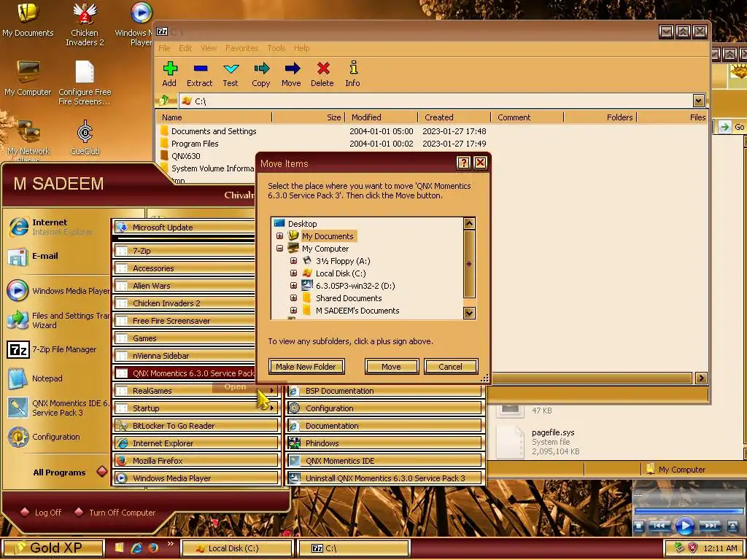Screen dimensions: 747x560
Task: Cancel the Move Items dialog
Action: (x=451, y=367)
